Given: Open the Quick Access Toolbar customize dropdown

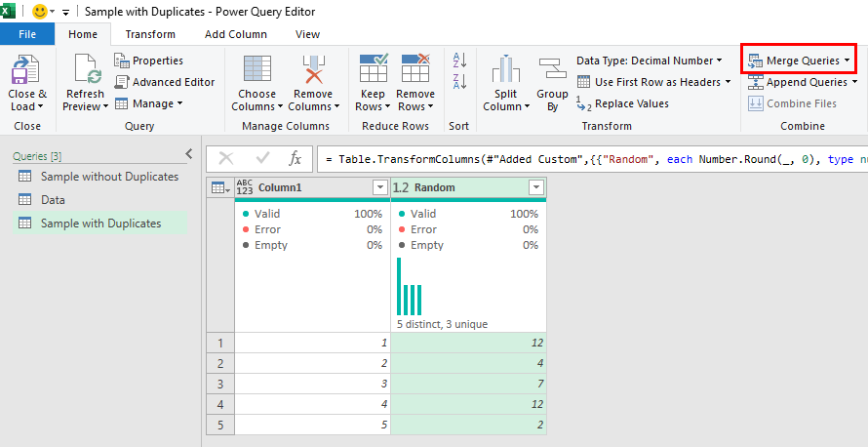Looking at the screenshot, I should pyautogui.click(x=66, y=12).
